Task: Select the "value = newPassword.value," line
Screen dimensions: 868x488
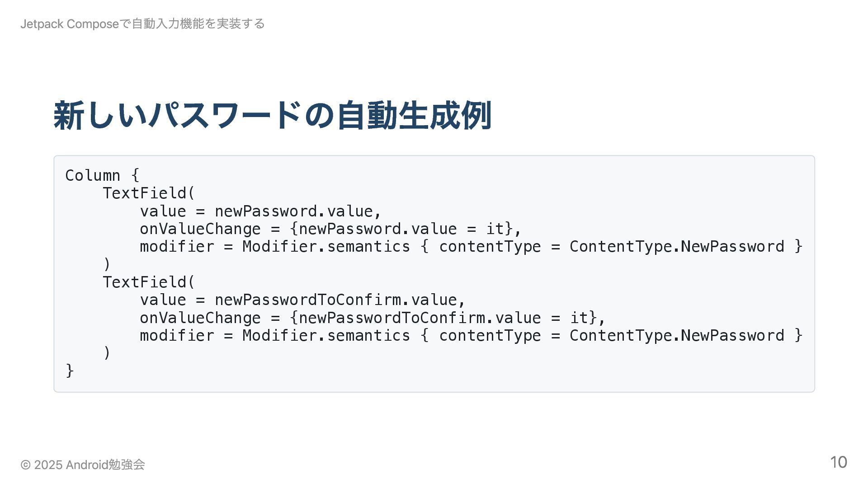Action: pos(260,211)
